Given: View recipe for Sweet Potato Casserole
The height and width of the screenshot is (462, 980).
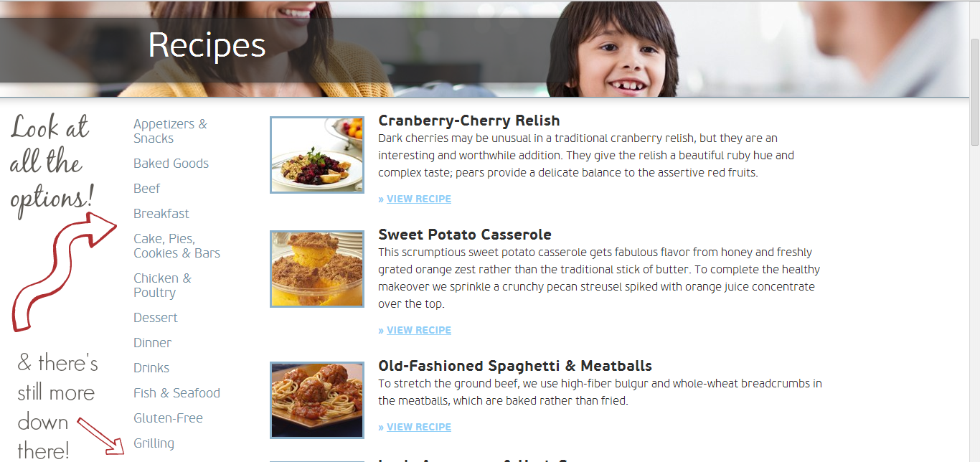Looking at the screenshot, I should [415, 330].
